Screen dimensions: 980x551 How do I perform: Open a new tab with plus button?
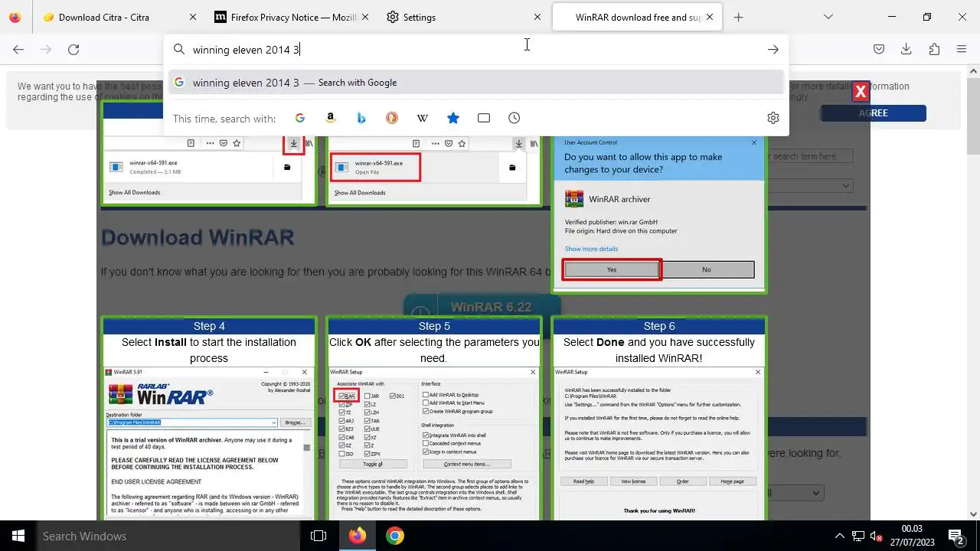pyautogui.click(x=738, y=17)
